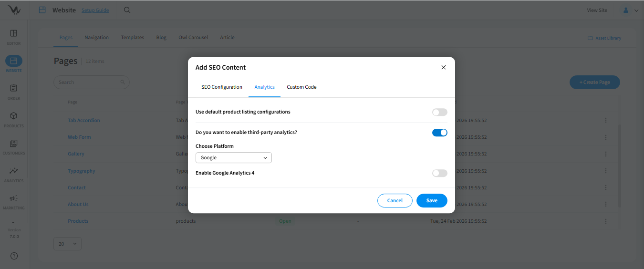This screenshot has width=644, height=269.
Task: Enable default product listing configurations toggle
Action: [x=439, y=112]
